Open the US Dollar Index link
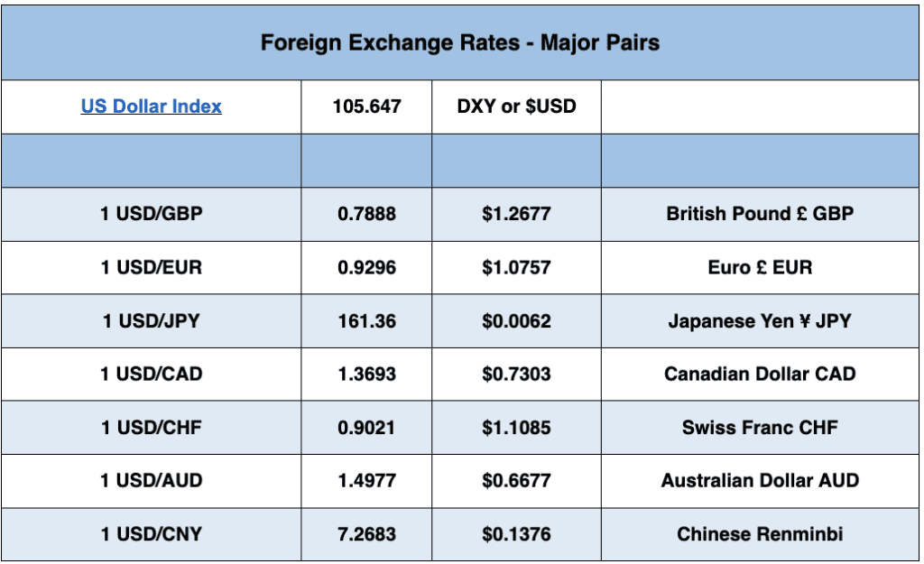This screenshot has height=564, width=924. (151, 106)
